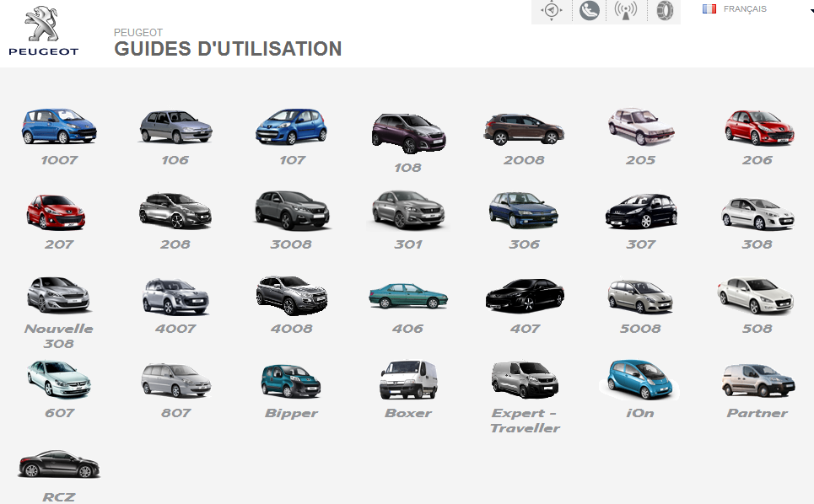Open the 'Nouvelle 308' guide link
This screenshot has width=814, height=504.
click(59, 335)
